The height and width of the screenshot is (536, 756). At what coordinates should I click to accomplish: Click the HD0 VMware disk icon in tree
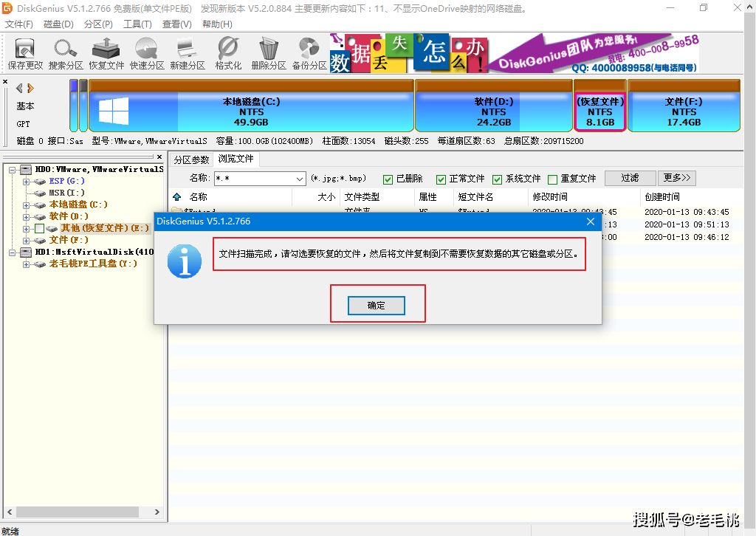pos(26,169)
